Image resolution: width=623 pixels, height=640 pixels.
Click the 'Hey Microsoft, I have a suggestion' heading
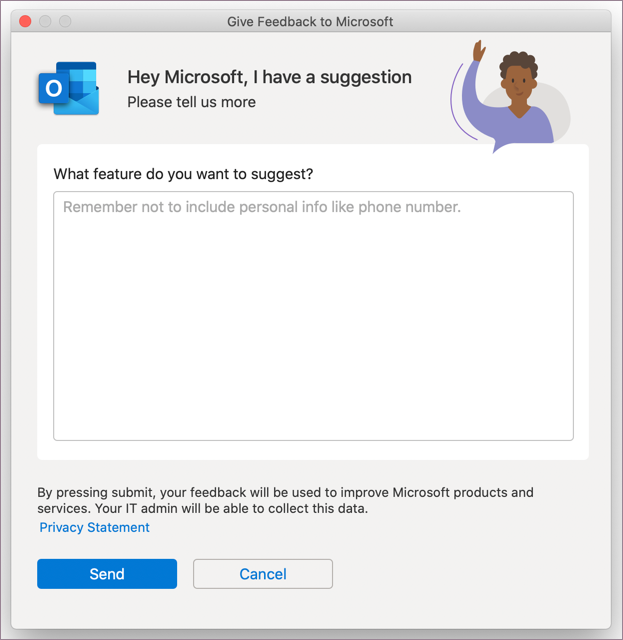(269, 77)
